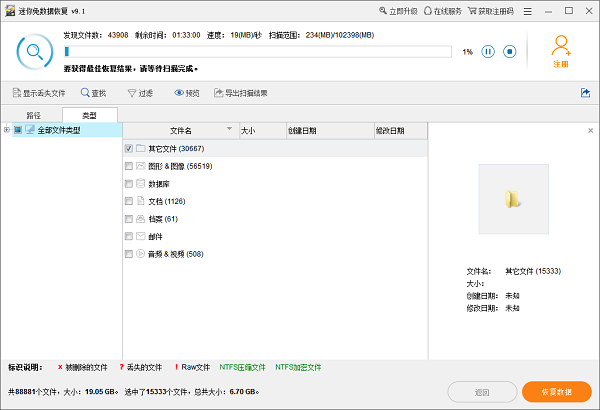Pause the scan in progress
600x410 pixels.
pyautogui.click(x=488, y=51)
